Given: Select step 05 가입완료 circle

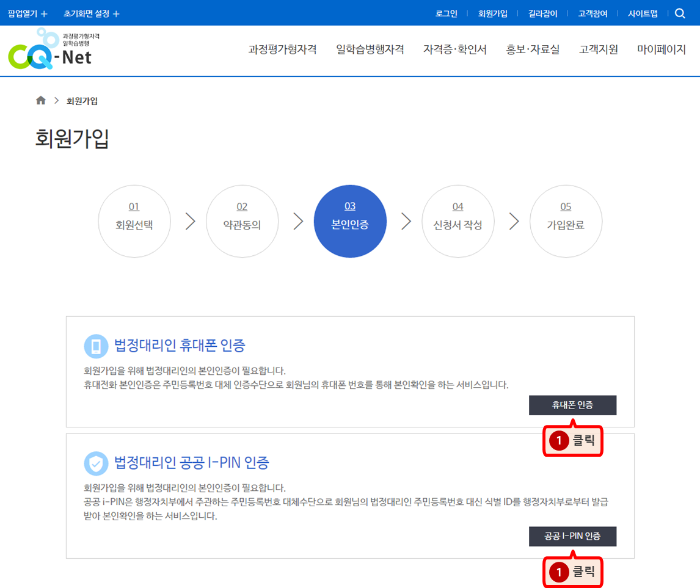Looking at the screenshot, I should [566, 221].
